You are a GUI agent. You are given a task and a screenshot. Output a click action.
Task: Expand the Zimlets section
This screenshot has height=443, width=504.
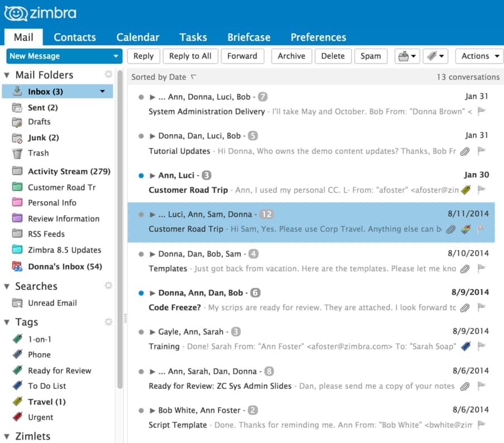7,436
